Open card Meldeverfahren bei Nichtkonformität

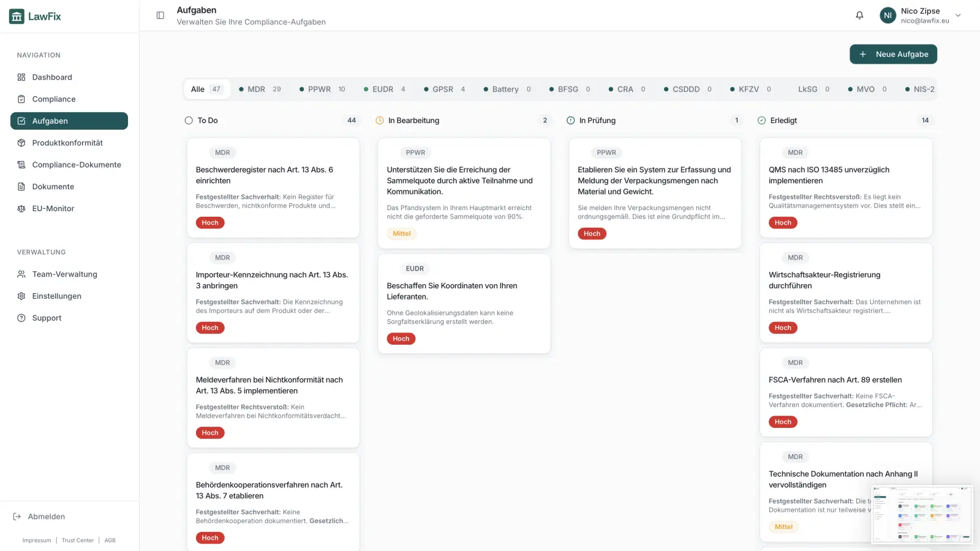coord(273,398)
